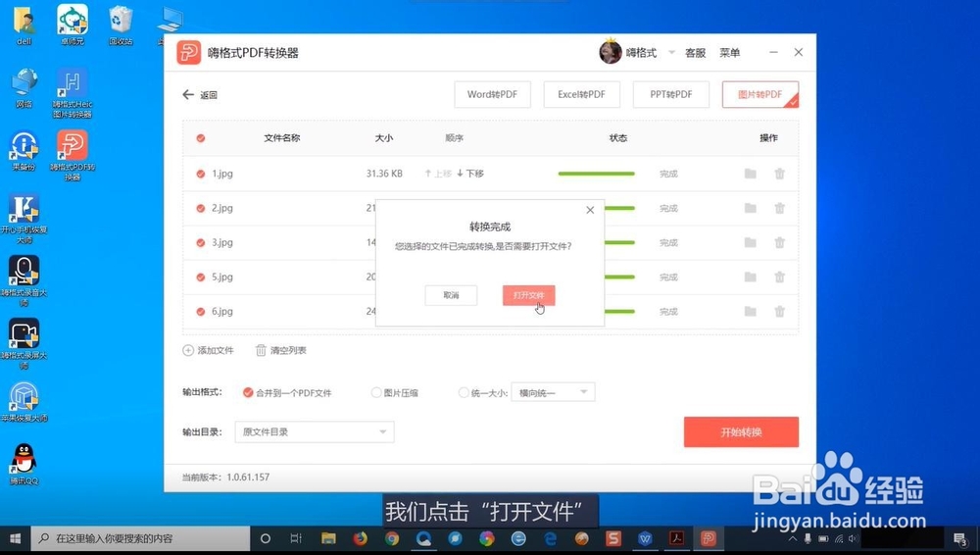Open the notification center icon
The height and width of the screenshot is (555, 980).
click(960, 538)
